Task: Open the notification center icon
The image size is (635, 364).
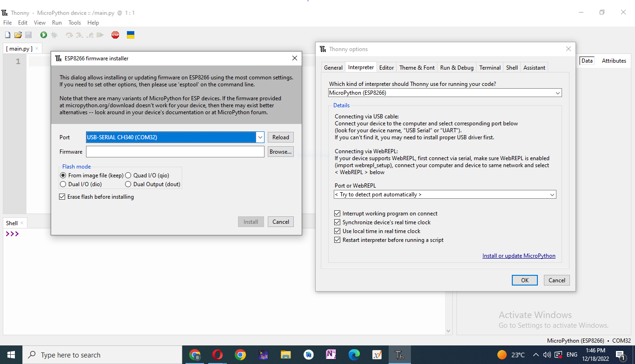Action: click(x=621, y=355)
